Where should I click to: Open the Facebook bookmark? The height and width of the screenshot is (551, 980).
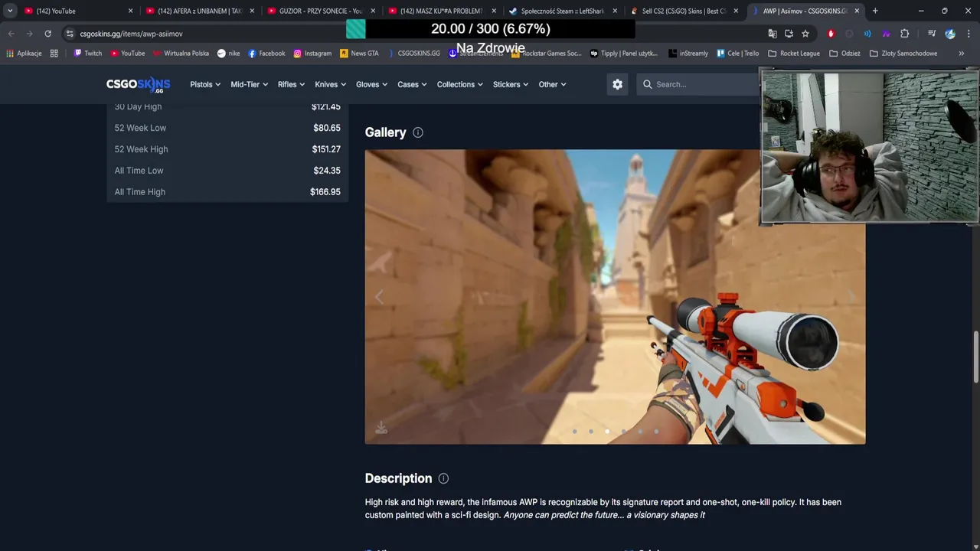266,54
